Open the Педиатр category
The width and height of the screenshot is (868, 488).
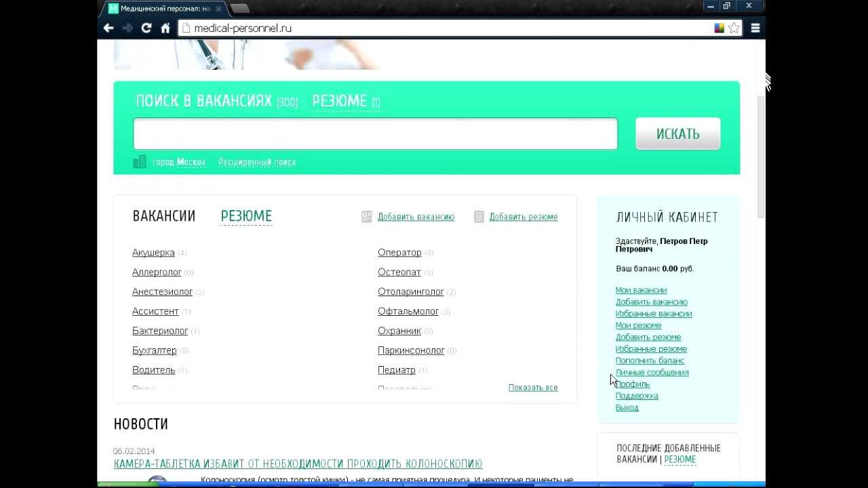coord(396,371)
